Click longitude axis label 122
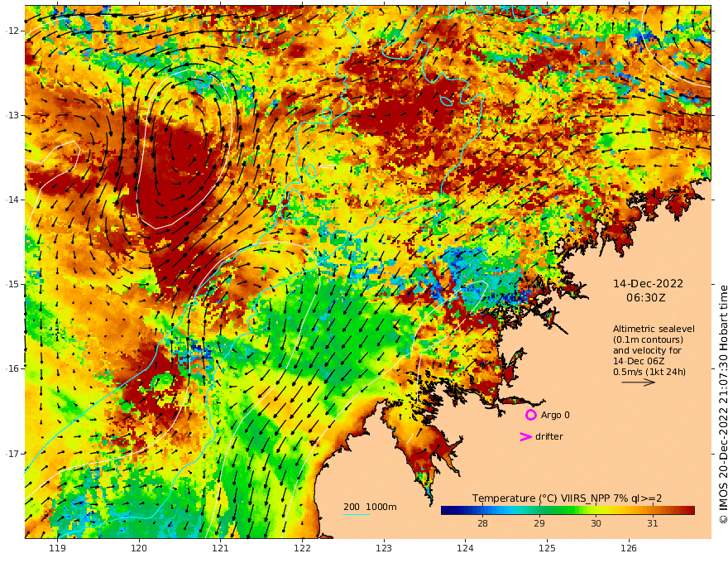 tap(302, 548)
